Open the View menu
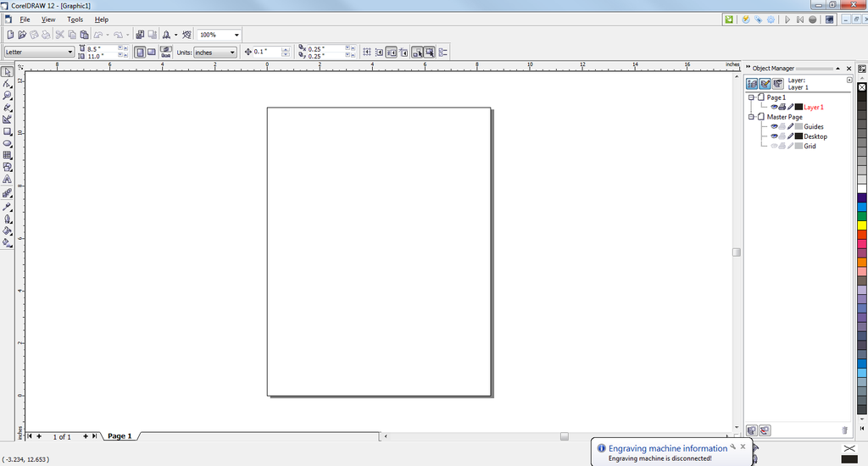868x466 pixels. click(48, 19)
